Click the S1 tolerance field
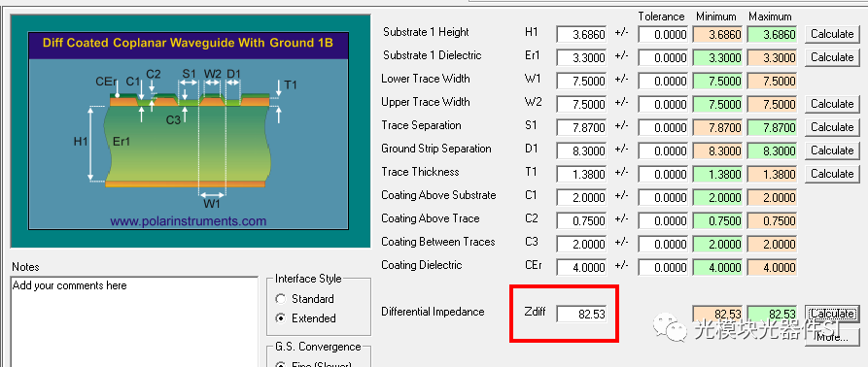 (x=663, y=127)
